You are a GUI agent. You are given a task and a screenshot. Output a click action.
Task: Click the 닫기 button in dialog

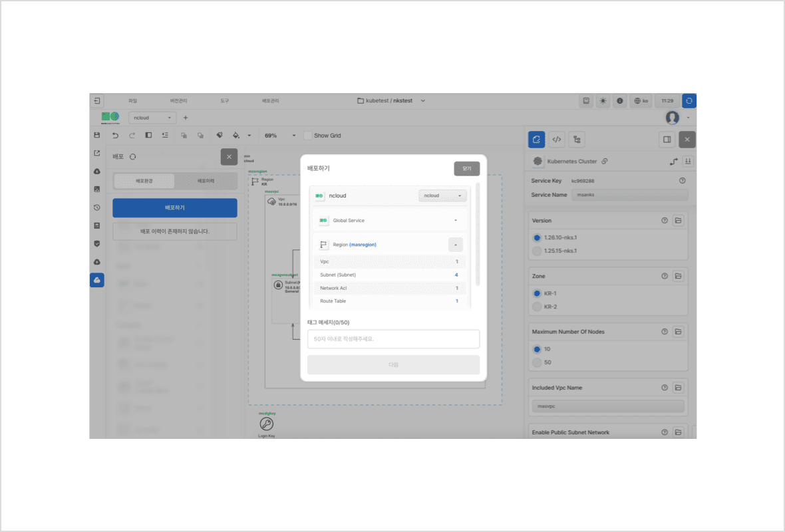pos(466,169)
